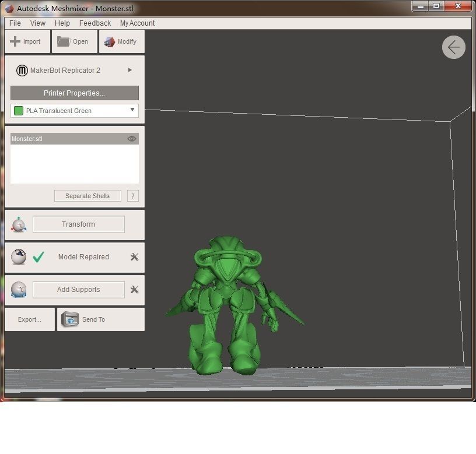Click the green checkmark repaired indicator
The width and height of the screenshot is (476, 454).
[38, 257]
